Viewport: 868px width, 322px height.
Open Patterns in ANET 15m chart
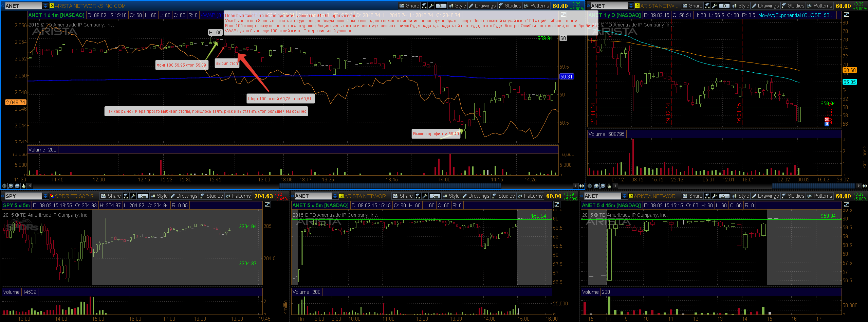coord(819,196)
